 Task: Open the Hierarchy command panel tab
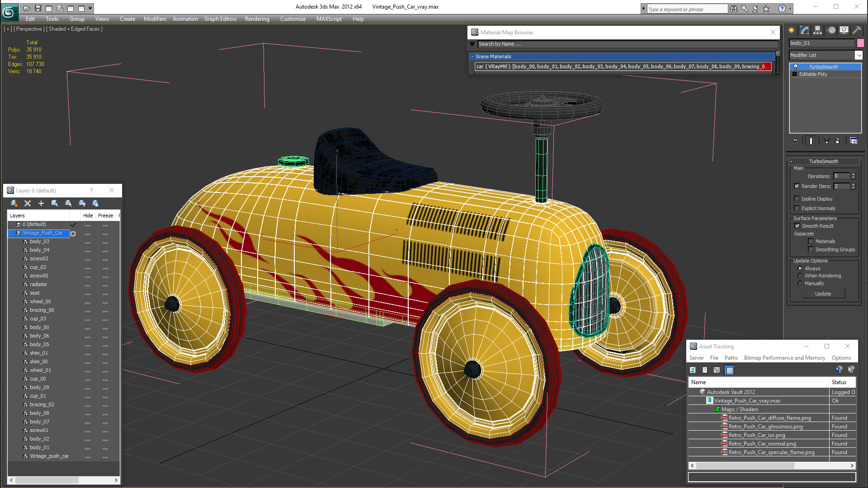tap(817, 30)
